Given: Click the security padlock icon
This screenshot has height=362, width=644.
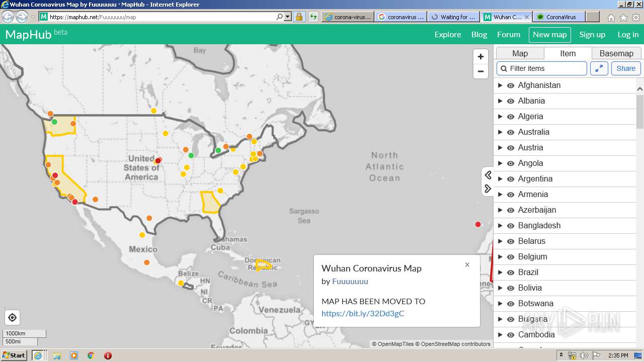Looking at the screenshot, I should point(299,17).
